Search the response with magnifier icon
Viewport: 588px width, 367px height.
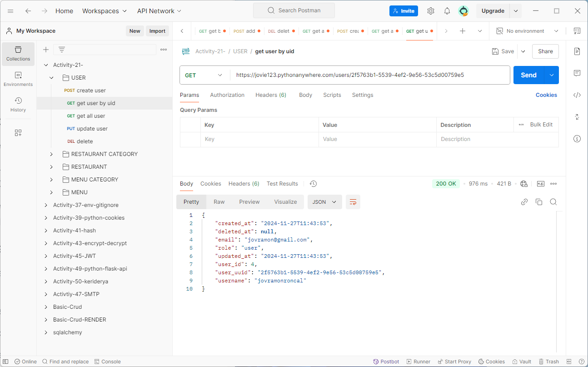pos(553,202)
